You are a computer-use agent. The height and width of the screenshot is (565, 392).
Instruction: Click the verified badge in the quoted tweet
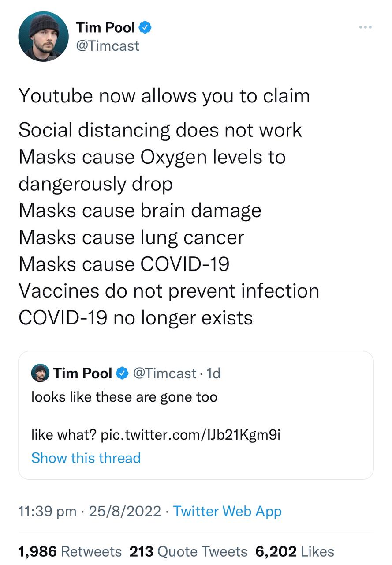(122, 373)
